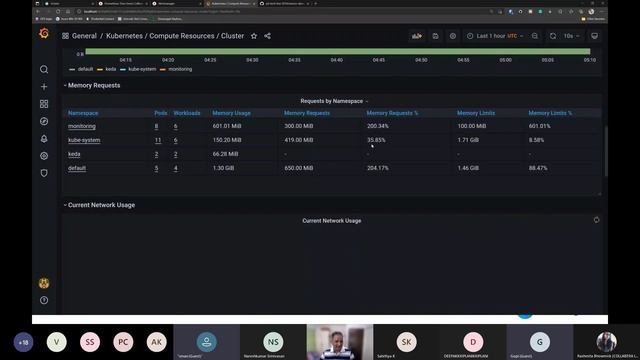The width and height of the screenshot is (640, 360).
Task: Sort table by Workloads column
Action: (187, 113)
